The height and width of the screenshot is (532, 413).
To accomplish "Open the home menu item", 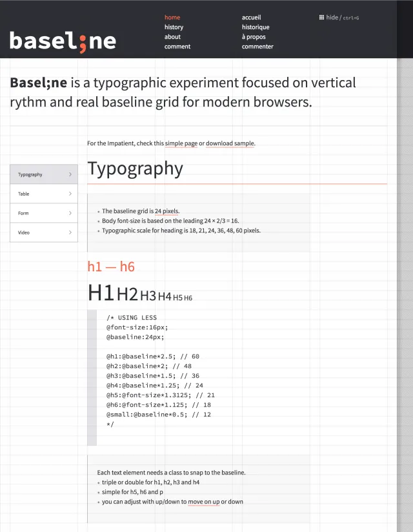I will [172, 17].
